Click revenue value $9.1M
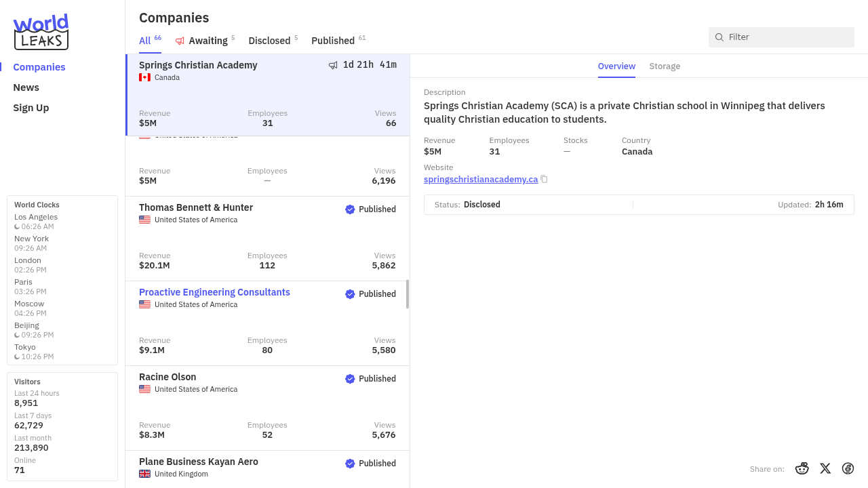The width and height of the screenshot is (868, 488). (x=152, y=350)
